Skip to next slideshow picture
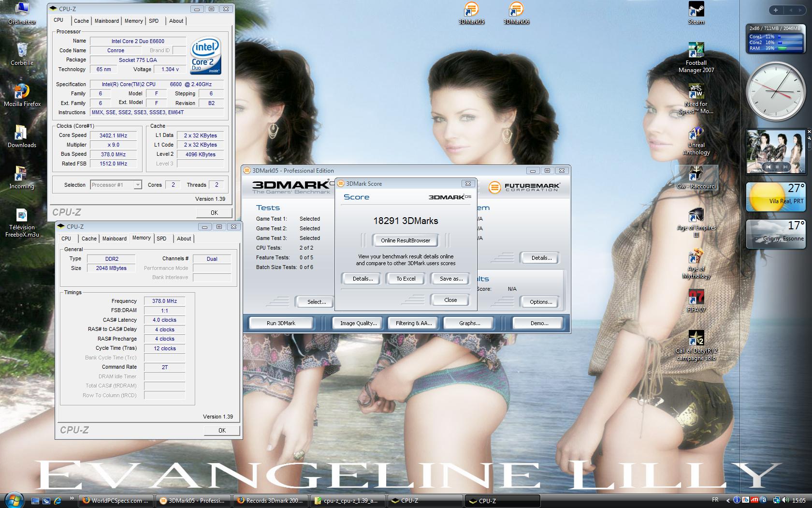This screenshot has width=812, height=508. [x=786, y=167]
